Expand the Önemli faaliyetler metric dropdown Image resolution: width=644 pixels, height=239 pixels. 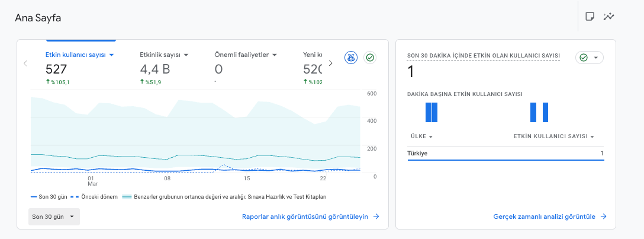point(275,55)
